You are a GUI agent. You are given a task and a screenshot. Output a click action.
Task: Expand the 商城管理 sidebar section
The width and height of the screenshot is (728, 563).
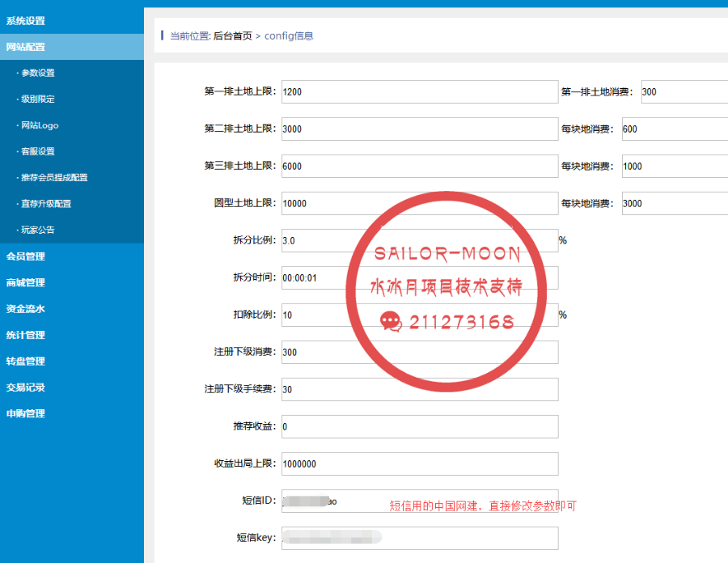click(26, 282)
